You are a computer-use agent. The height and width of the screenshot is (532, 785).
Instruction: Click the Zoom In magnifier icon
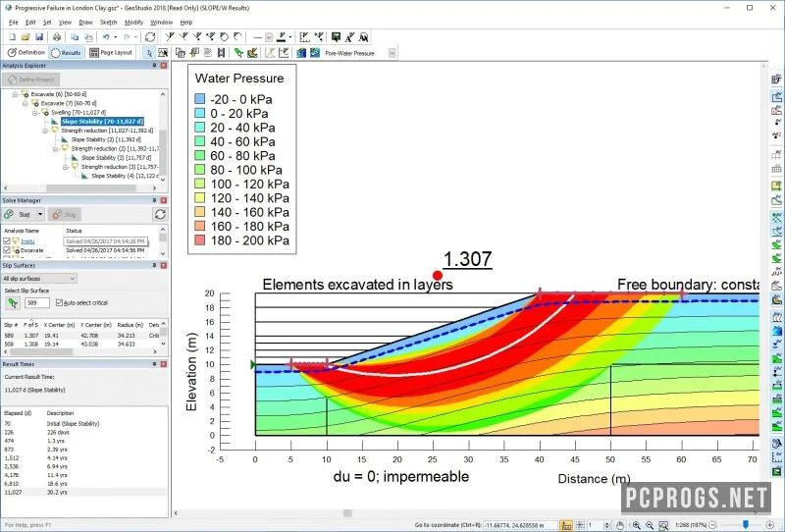[636, 525]
